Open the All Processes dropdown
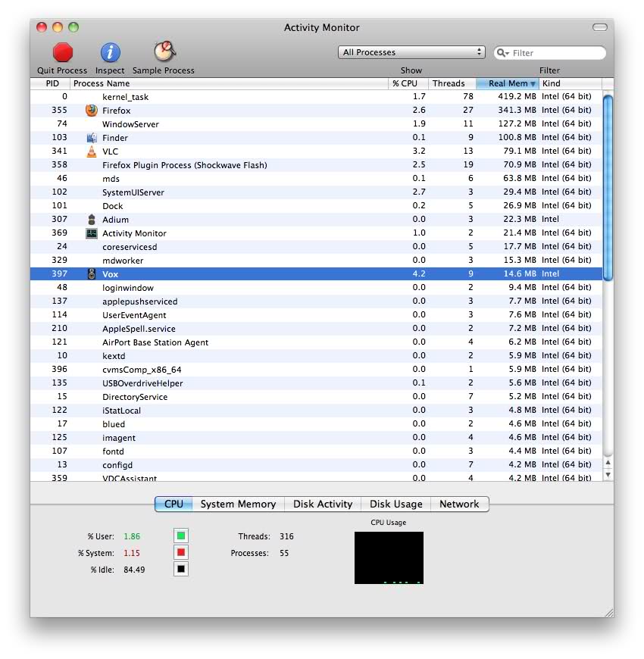Viewport: 644px width, 659px height. 411,52
